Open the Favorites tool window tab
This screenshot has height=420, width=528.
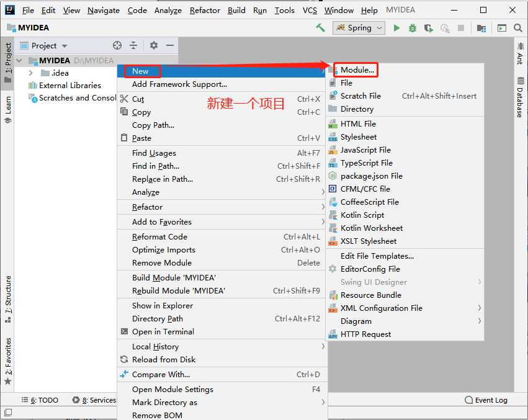point(8,361)
